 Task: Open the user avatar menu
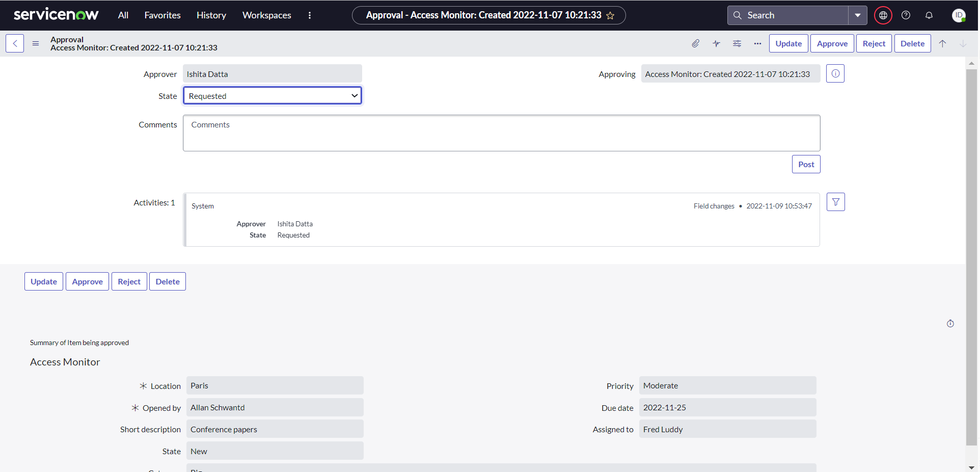tap(960, 15)
